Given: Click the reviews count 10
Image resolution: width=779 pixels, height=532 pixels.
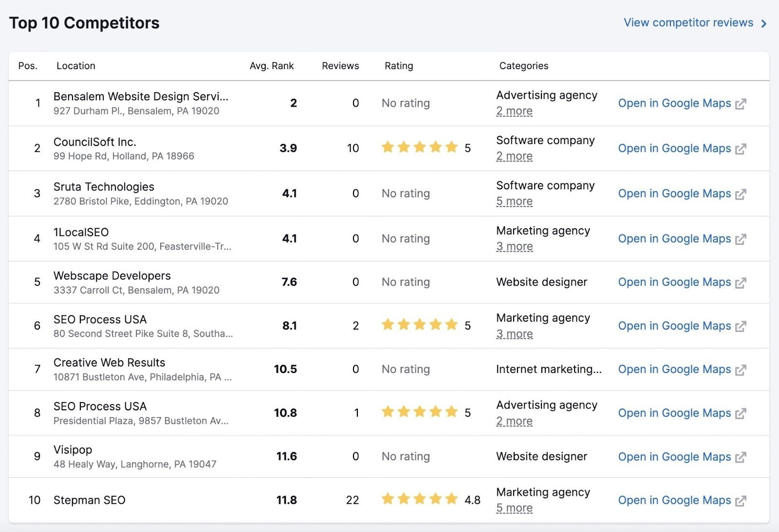Looking at the screenshot, I should tap(353, 148).
